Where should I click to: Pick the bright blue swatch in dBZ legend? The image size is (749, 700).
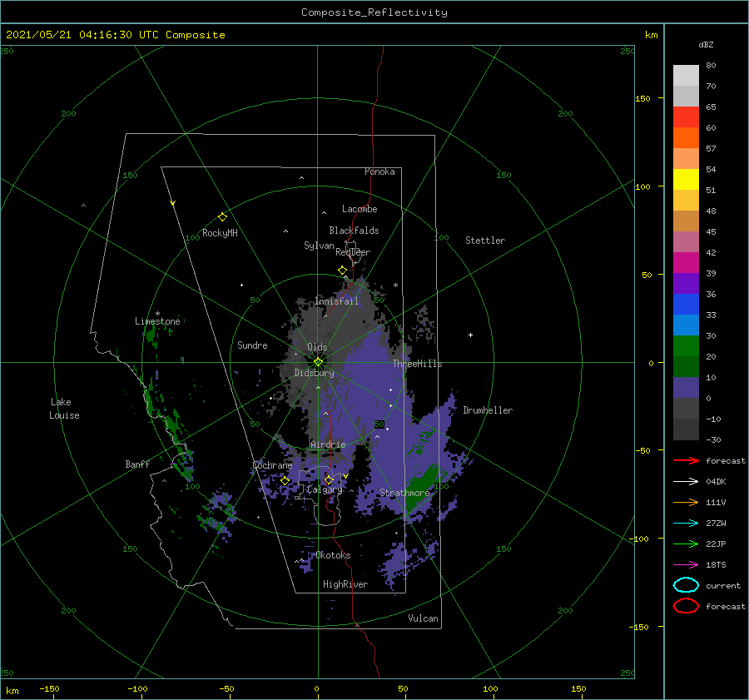[x=686, y=305]
